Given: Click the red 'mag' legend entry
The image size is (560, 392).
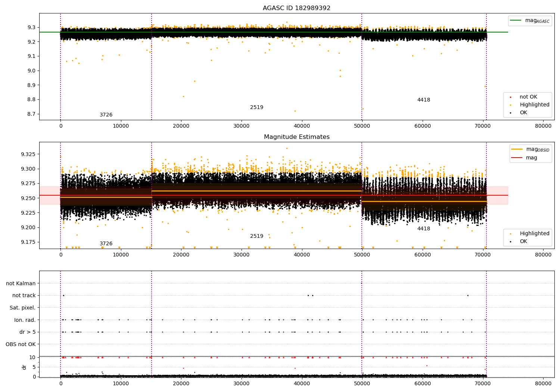Looking at the screenshot, I should (x=525, y=158).
